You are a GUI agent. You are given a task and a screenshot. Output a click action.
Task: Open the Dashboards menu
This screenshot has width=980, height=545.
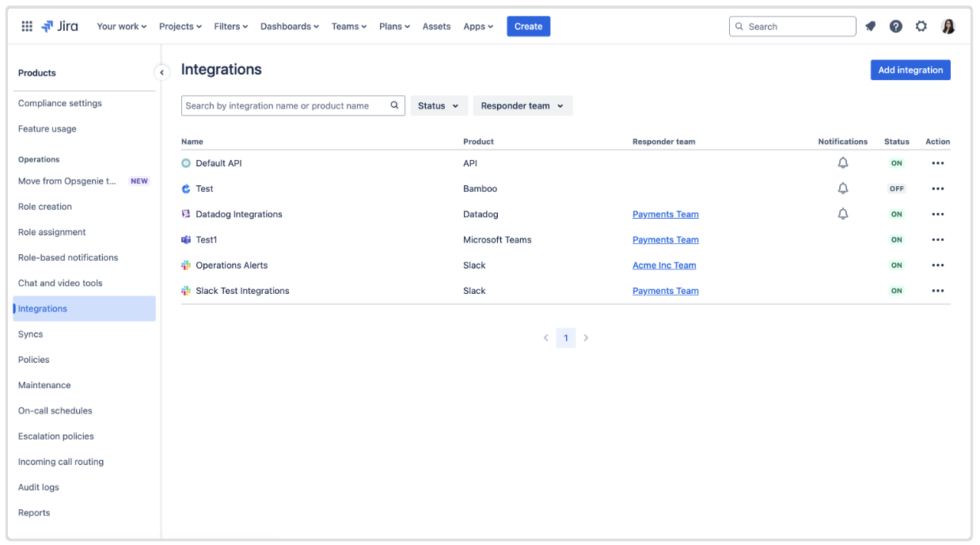[x=289, y=25]
